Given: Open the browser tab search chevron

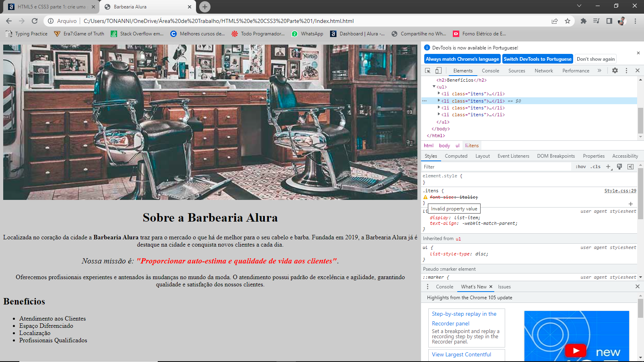Looking at the screenshot, I should click(579, 6).
